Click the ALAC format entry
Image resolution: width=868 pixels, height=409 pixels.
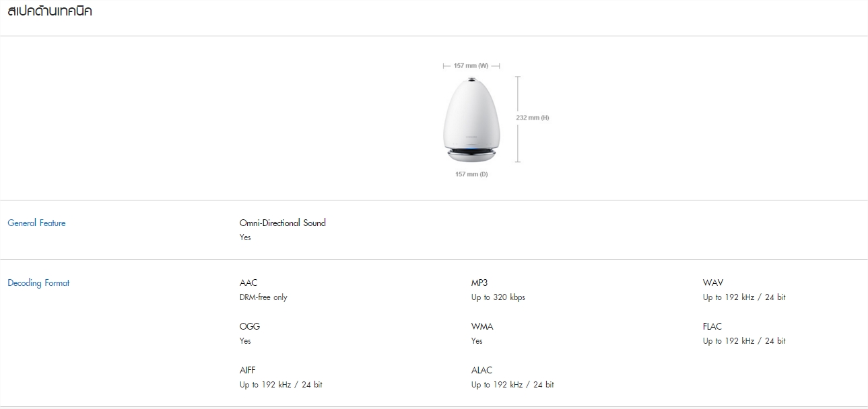[x=481, y=370]
